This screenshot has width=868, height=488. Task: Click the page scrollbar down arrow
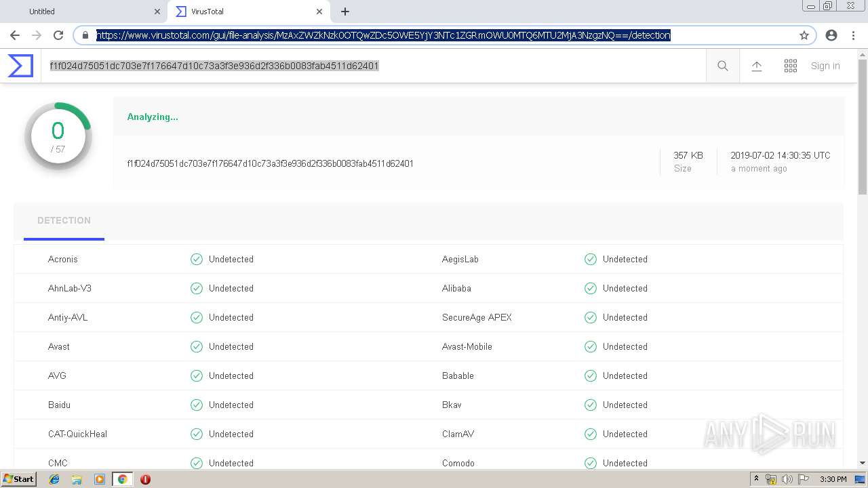pos(863,463)
